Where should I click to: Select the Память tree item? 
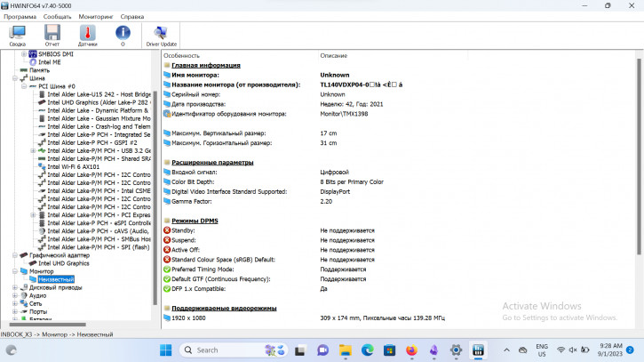click(x=39, y=70)
